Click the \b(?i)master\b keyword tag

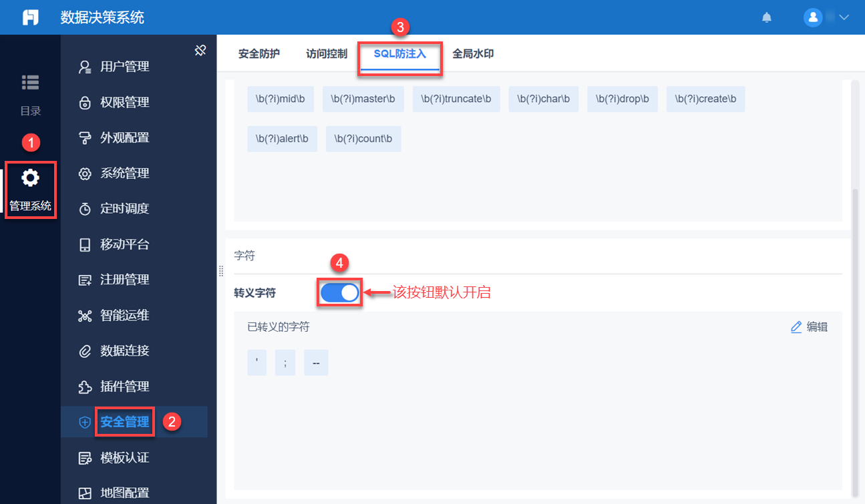coord(363,99)
